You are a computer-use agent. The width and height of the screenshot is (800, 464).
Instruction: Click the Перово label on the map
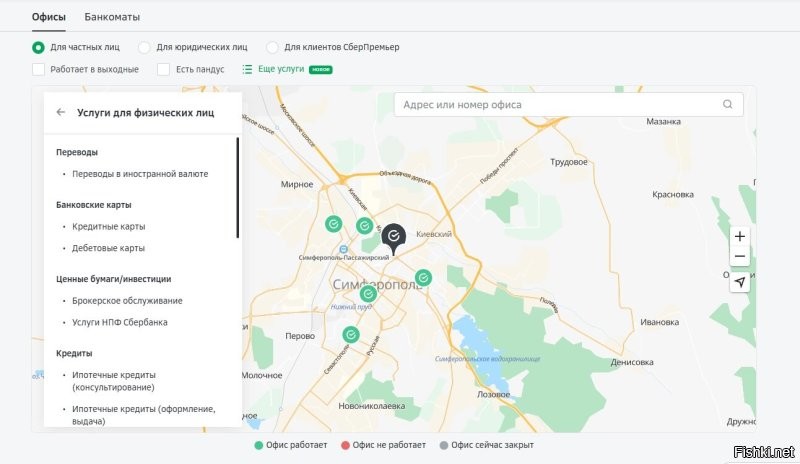click(x=300, y=336)
